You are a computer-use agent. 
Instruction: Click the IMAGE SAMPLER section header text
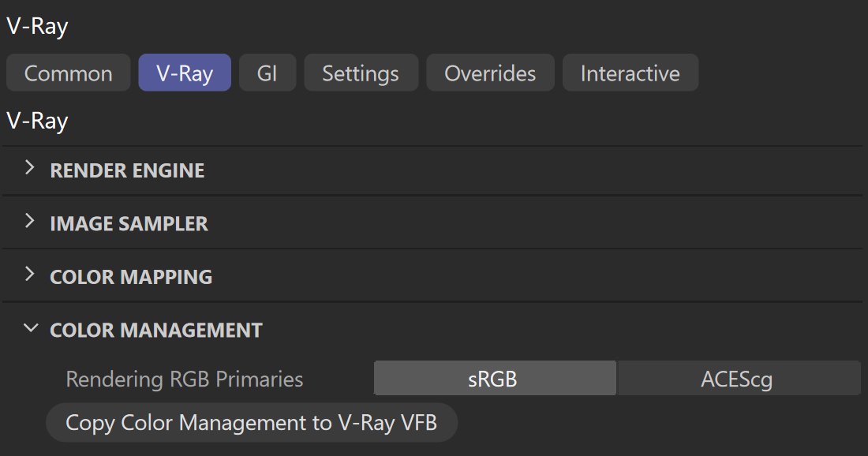click(129, 223)
